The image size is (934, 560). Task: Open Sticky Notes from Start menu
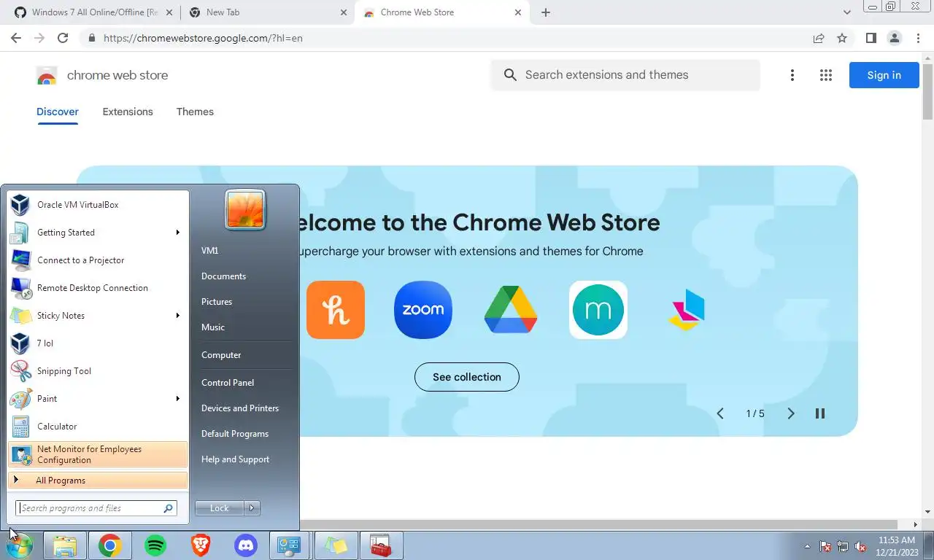point(98,316)
